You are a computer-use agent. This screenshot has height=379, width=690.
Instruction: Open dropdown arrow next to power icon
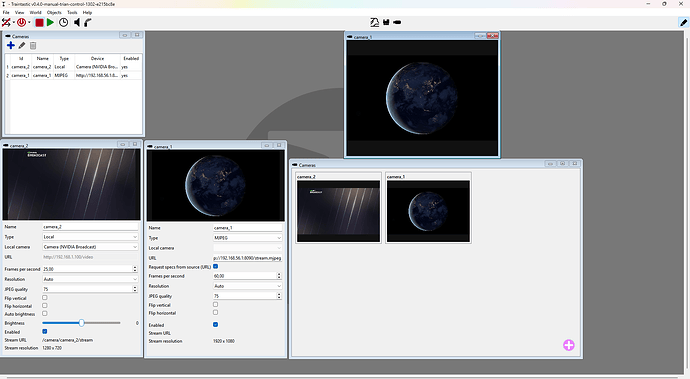29,22
